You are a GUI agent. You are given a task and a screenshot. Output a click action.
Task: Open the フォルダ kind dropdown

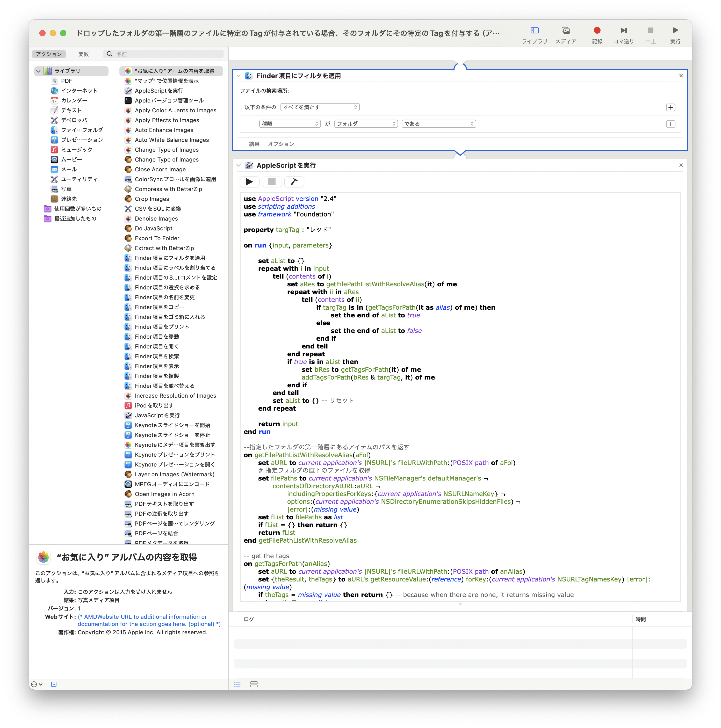(366, 124)
